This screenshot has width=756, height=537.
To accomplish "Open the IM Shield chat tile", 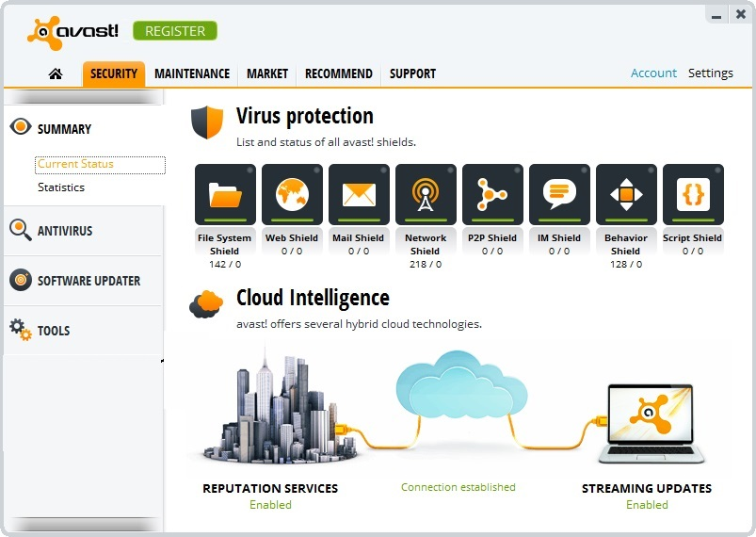I will [x=559, y=194].
